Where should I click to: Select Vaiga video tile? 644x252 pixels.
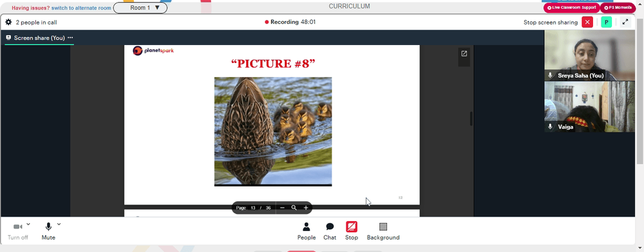589,107
